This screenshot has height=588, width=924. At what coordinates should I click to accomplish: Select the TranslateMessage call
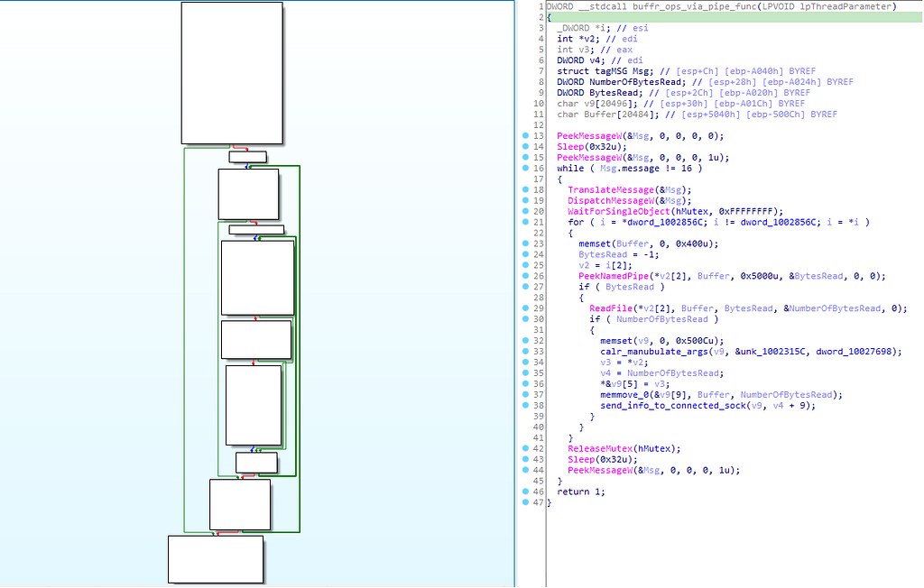click(x=611, y=189)
